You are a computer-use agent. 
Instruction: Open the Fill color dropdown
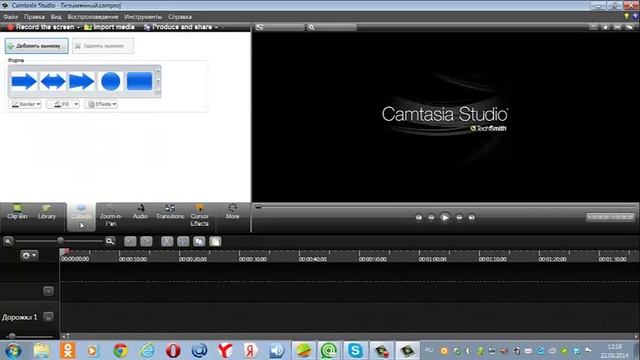coord(63,104)
